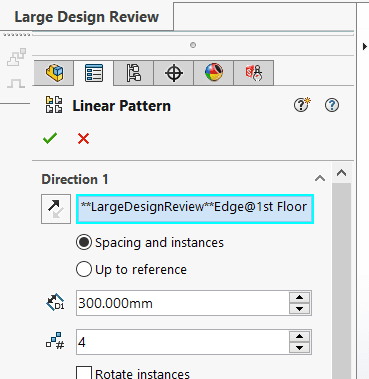Switch to the Large Design Review tab
This screenshot has height=379, width=369.
click(87, 17)
